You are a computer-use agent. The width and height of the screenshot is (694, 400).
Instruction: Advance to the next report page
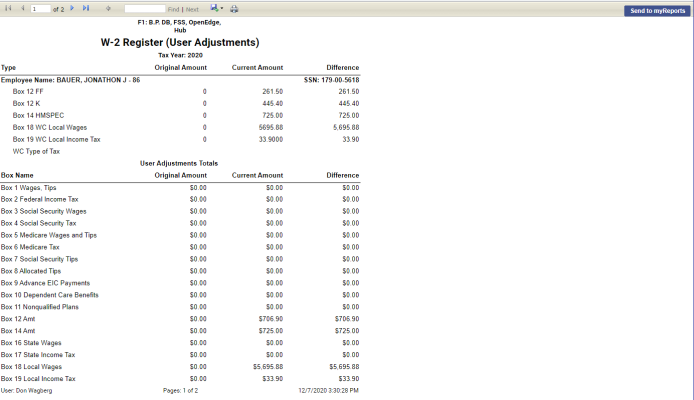coord(72,8)
